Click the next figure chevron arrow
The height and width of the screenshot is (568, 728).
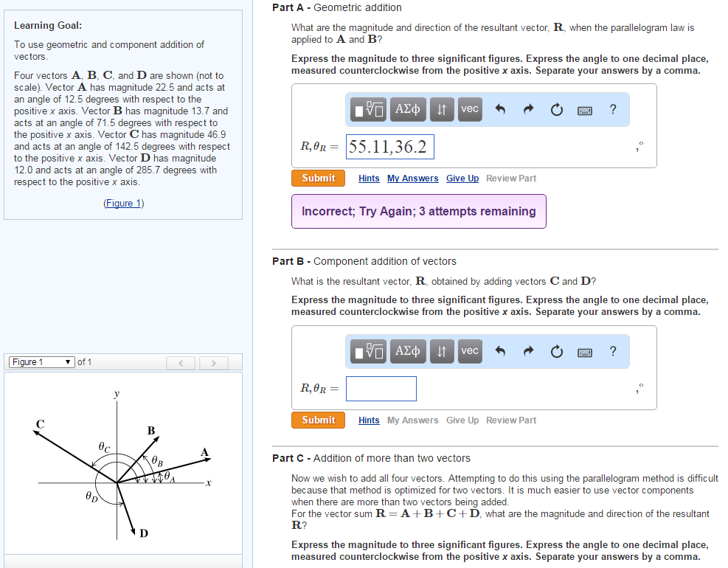214,361
